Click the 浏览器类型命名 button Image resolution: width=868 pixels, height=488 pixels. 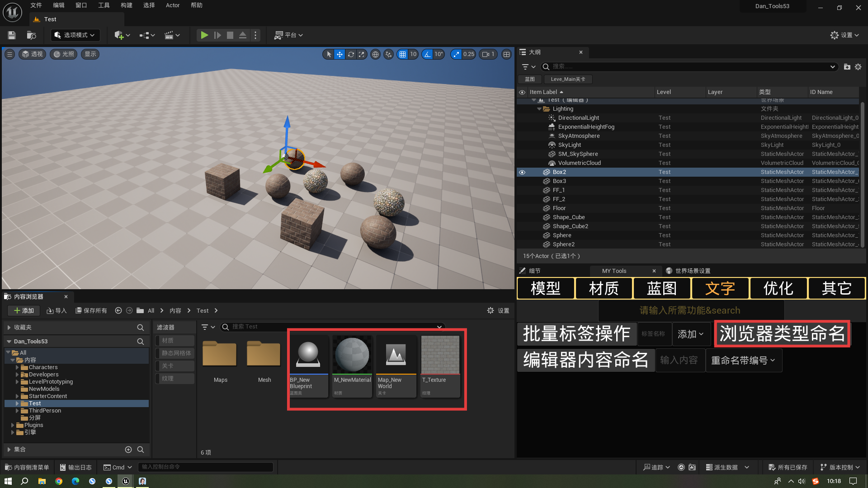coord(782,334)
